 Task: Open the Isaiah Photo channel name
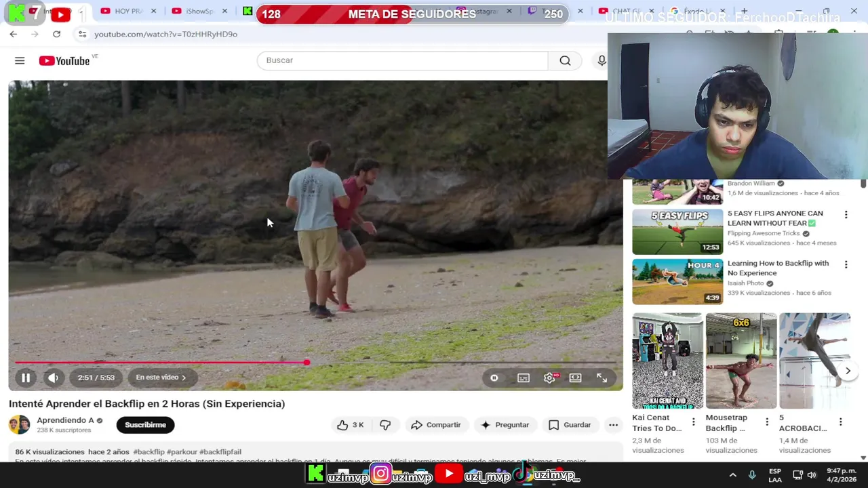tap(746, 283)
